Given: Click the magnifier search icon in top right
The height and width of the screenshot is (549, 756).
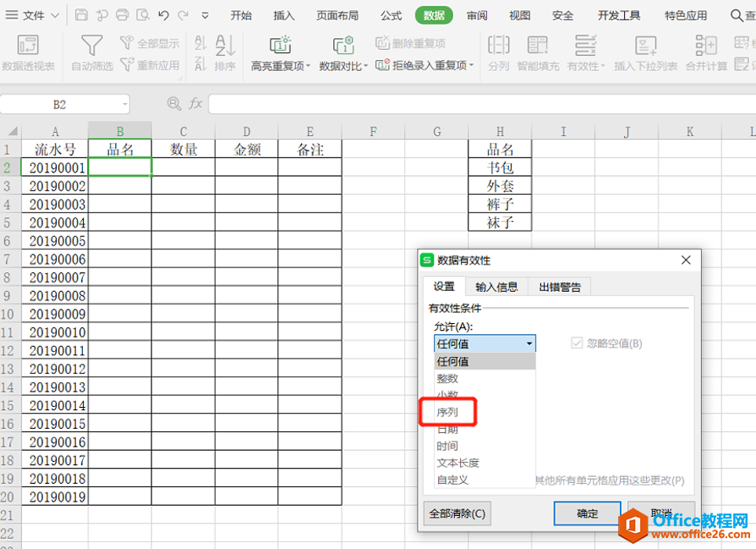Looking at the screenshot, I should pyautogui.click(x=737, y=15).
